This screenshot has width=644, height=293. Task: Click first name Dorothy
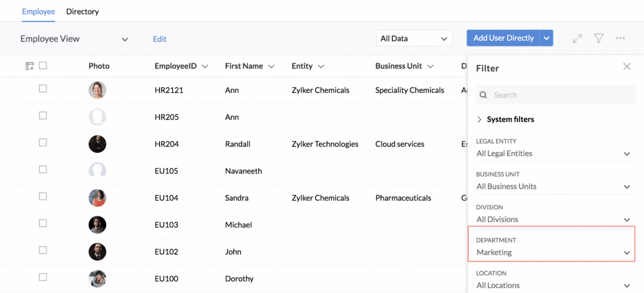point(240,279)
